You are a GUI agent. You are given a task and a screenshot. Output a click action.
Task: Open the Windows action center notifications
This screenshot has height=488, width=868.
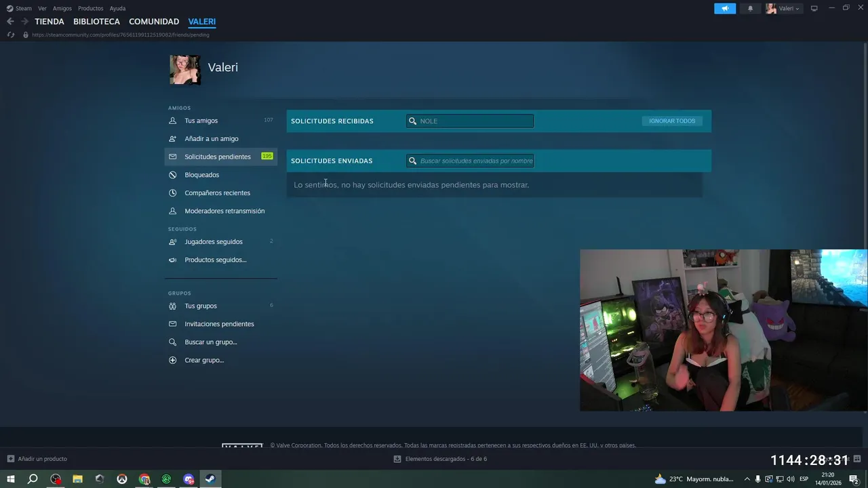[x=854, y=479]
